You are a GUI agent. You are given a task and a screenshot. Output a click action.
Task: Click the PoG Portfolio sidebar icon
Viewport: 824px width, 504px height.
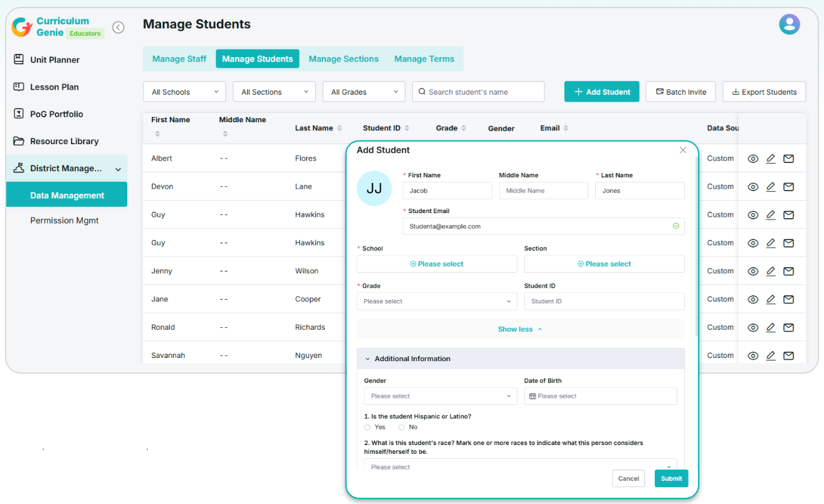pyautogui.click(x=19, y=114)
